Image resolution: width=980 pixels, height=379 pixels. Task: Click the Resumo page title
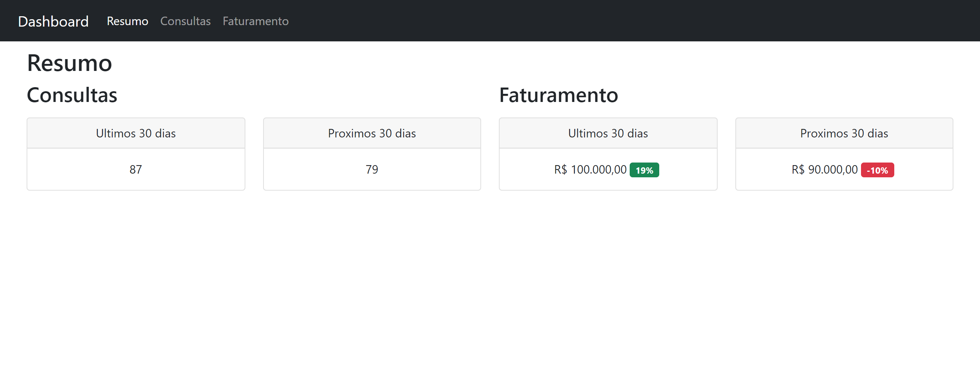point(69,64)
